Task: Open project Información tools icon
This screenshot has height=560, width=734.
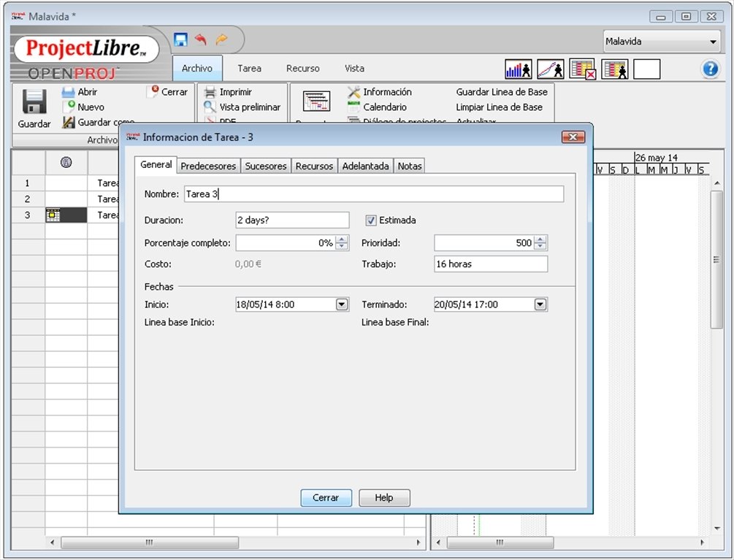Action: 354,92
